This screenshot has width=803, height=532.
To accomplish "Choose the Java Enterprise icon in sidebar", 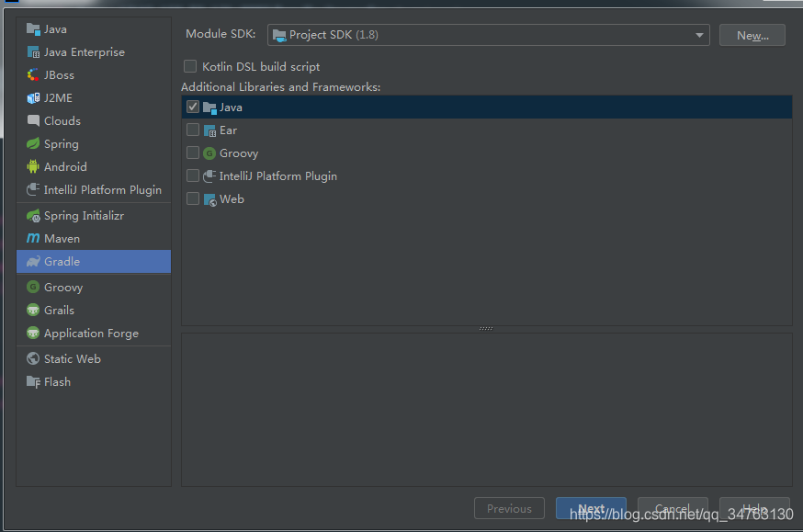I will (x=33, y=52).
